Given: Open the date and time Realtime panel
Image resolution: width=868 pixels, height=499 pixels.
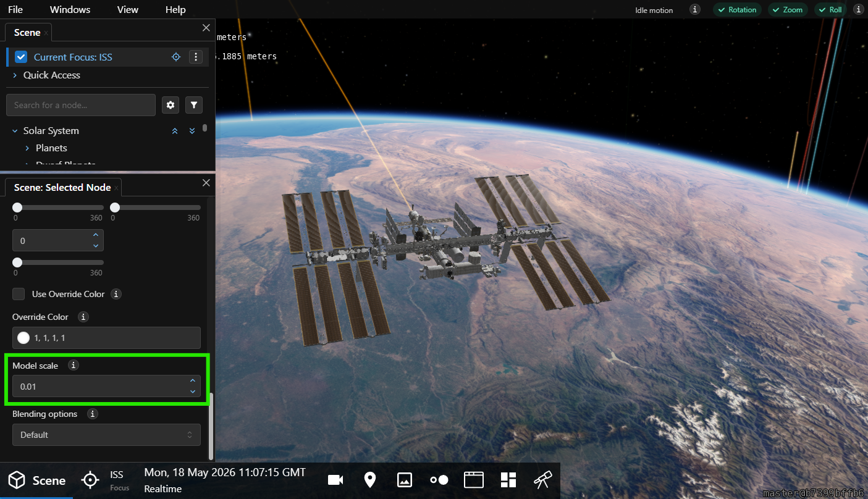Looking at the screenshot, I should [x=225, y=480].
